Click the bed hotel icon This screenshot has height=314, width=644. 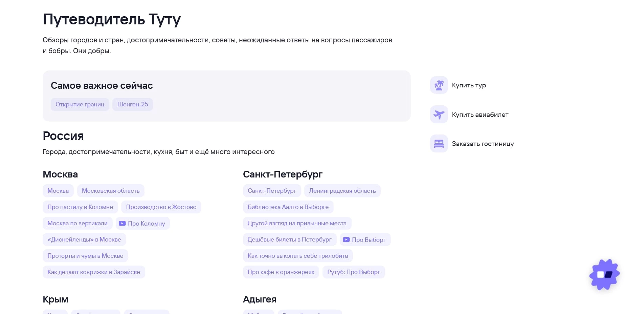[439, 144]
